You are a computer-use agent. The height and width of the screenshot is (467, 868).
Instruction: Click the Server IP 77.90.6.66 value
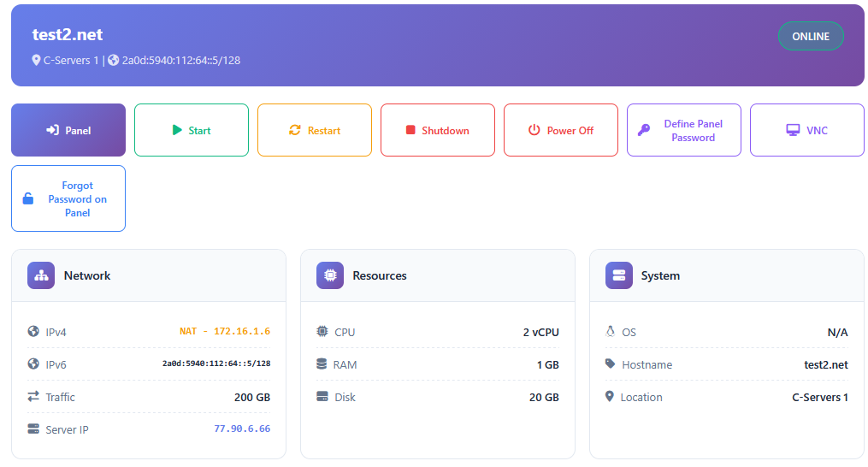[x=242, y=429]
